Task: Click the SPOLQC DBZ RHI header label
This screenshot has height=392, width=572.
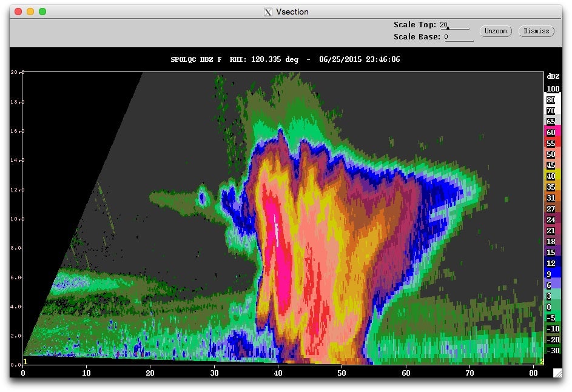Action: tap(285, 59)
